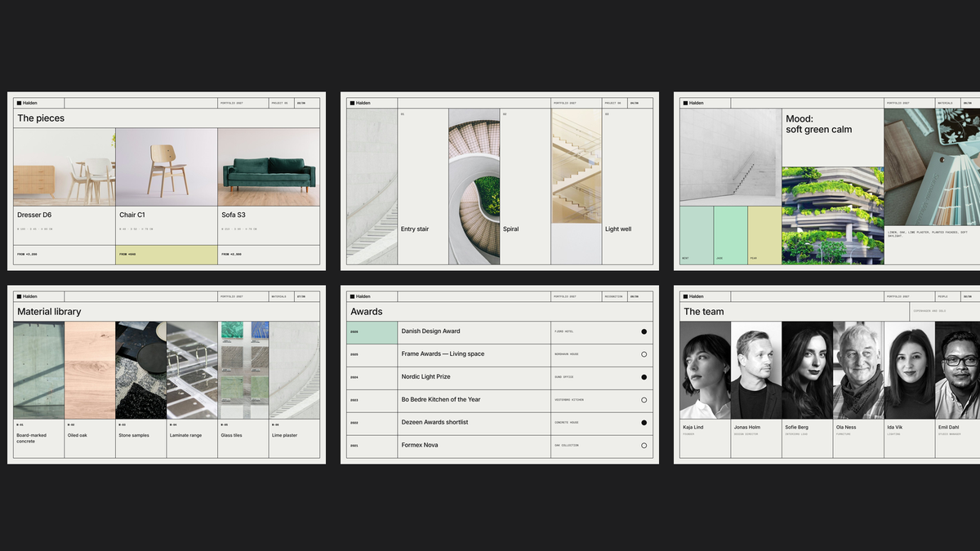Viewport: 980px width, 551px height.
Task: Click the "Dresser D6" label
Action: point(34,215)
